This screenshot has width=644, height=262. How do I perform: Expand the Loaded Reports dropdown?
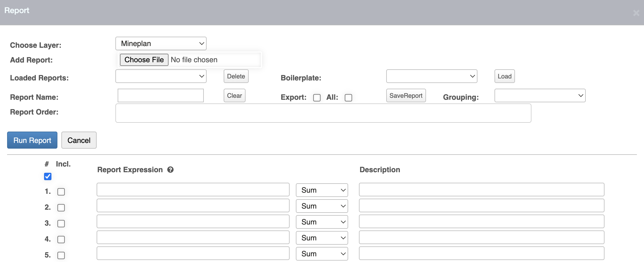161,76
